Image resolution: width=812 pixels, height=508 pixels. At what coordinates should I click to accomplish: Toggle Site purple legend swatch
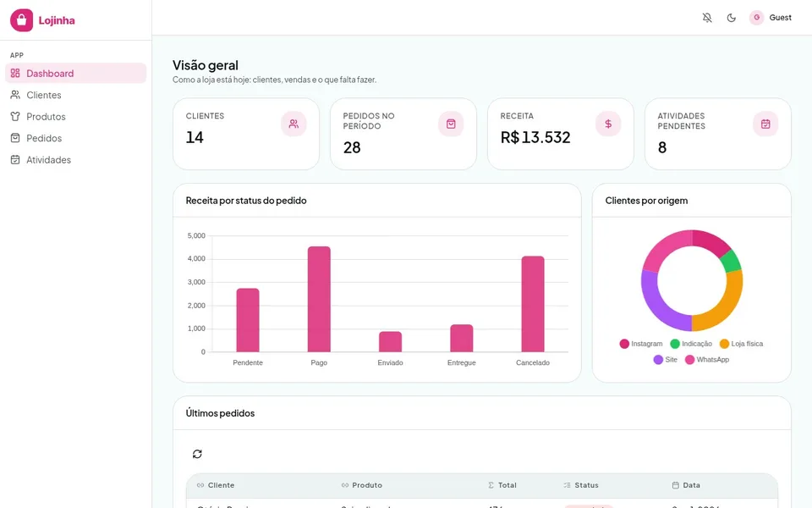point(658,360)
